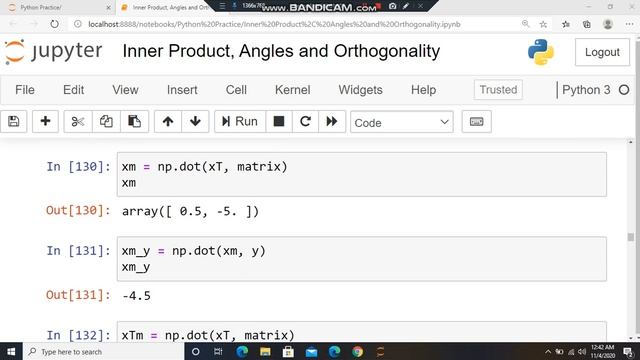This screenshot has height=360, width=640.
Task: Open File Explorer from taskbar
Action: point(265,351)
